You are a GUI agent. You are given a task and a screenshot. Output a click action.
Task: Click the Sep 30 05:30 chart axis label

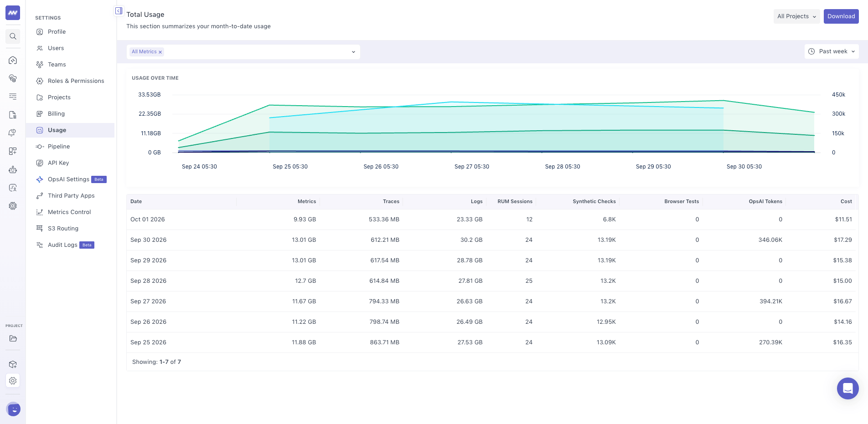[x=744, y=167]
